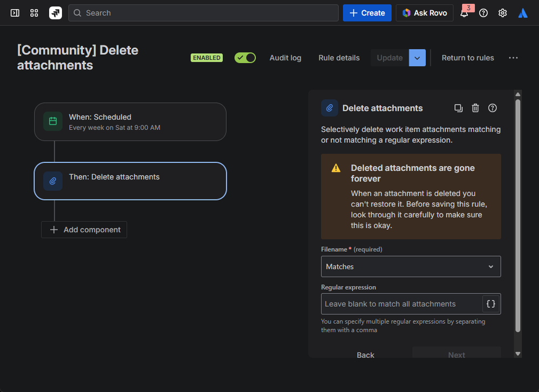This screenshot has height=392, width=539.
Task: Add a new component to rule
Action: coord(84,230)
